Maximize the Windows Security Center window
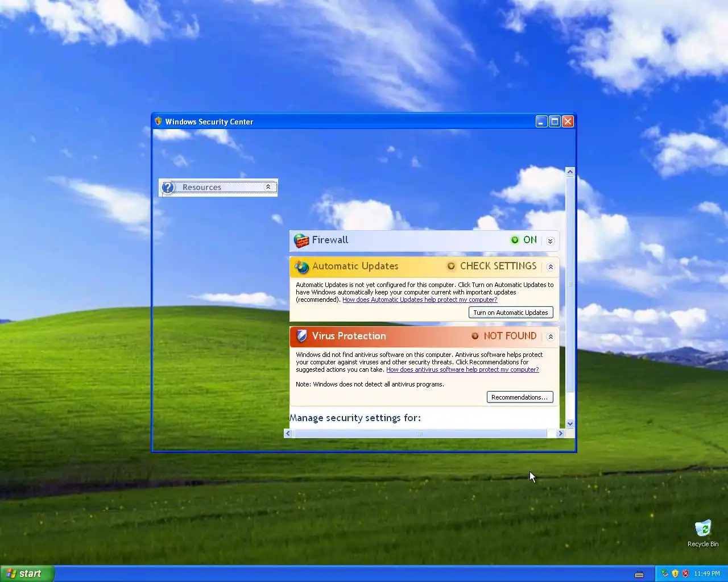728x582 pixels. (555, 121)
